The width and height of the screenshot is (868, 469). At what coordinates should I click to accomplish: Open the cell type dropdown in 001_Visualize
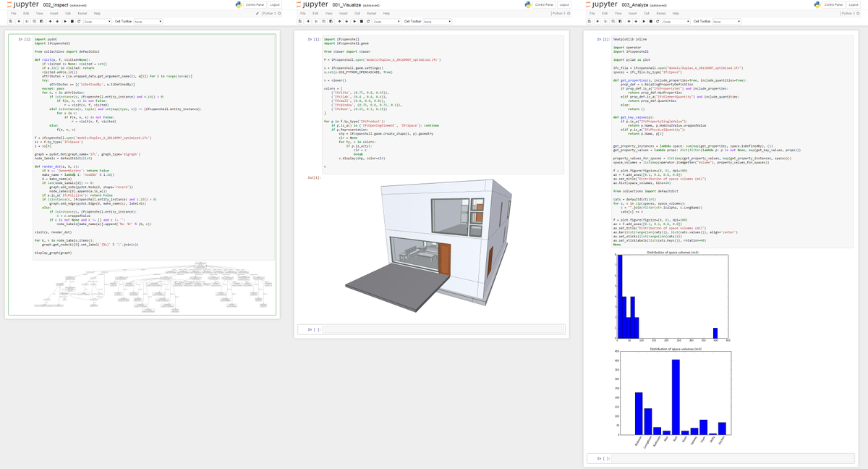[387, 22]
